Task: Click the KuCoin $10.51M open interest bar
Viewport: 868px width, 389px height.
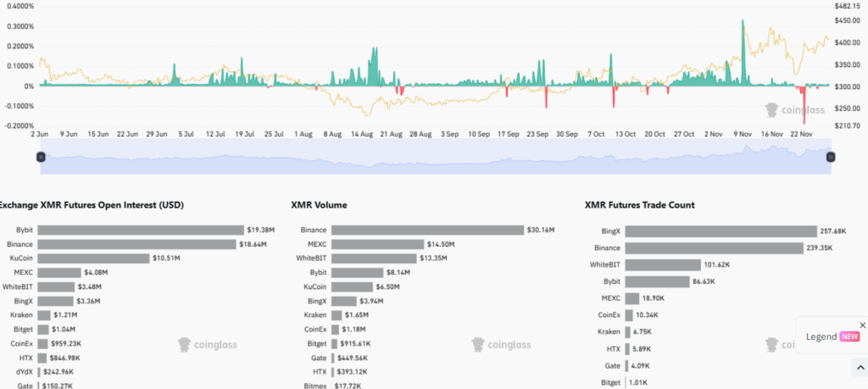Action: click(93, 258)
